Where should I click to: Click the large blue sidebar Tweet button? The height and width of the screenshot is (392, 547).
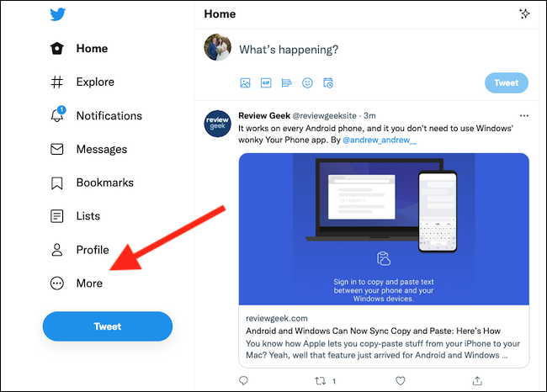click(x=108, y=326)
